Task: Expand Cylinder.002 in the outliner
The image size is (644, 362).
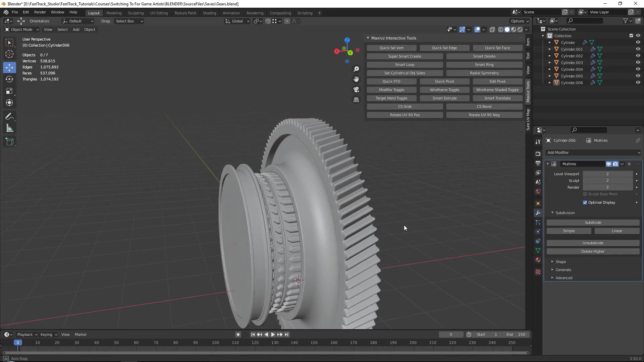Action: point(549,56)
